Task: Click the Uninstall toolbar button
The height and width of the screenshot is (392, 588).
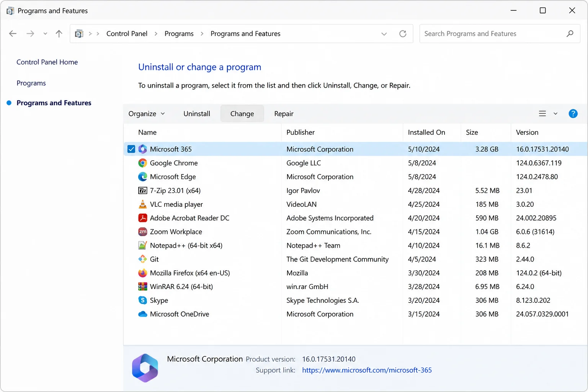Action: tap(197, 114)
